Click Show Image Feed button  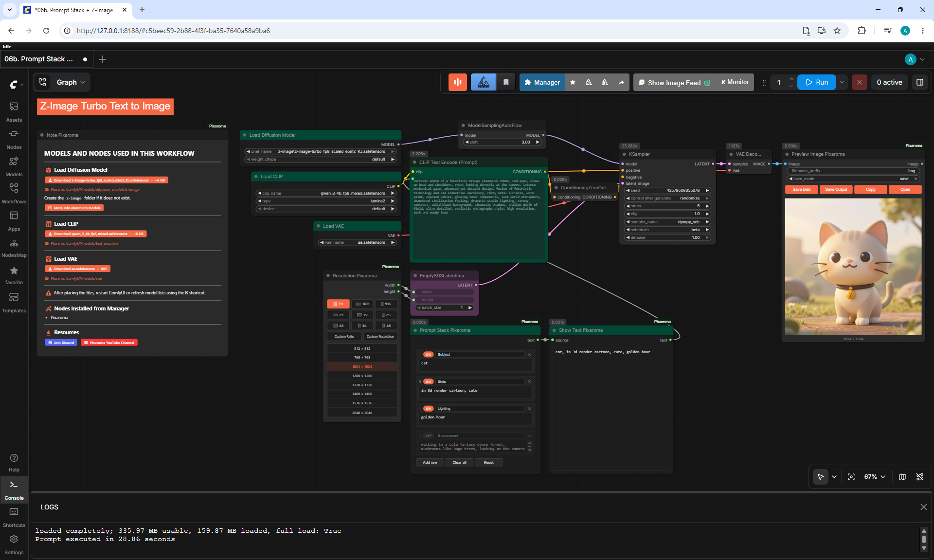pyautogui.click(x=674, y=82)
